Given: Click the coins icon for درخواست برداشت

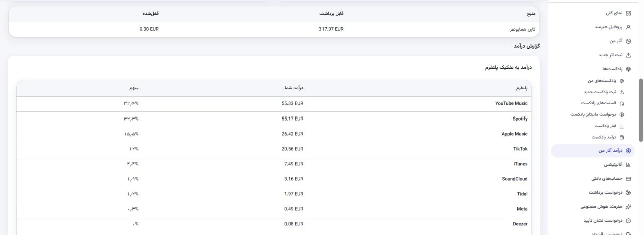Looking at the screenshot, I should point(628,192).
